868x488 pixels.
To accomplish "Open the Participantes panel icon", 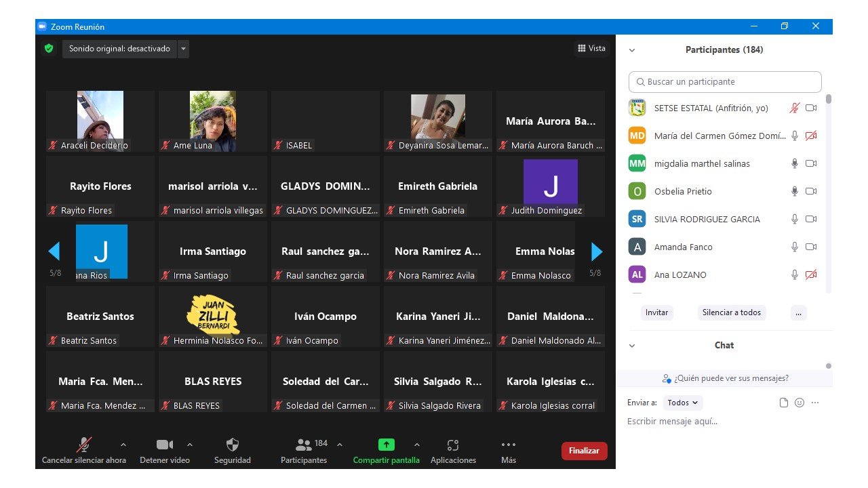I will (304, 445).
